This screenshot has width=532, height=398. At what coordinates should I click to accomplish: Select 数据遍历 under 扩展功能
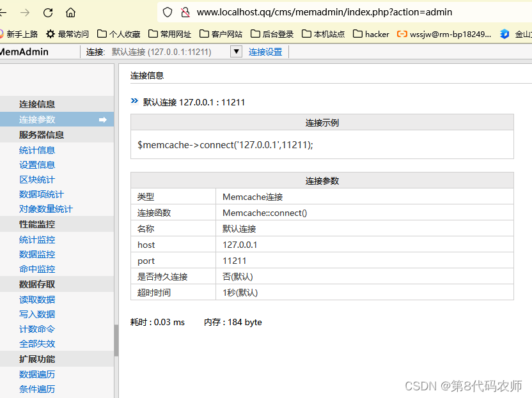(36, 374)
